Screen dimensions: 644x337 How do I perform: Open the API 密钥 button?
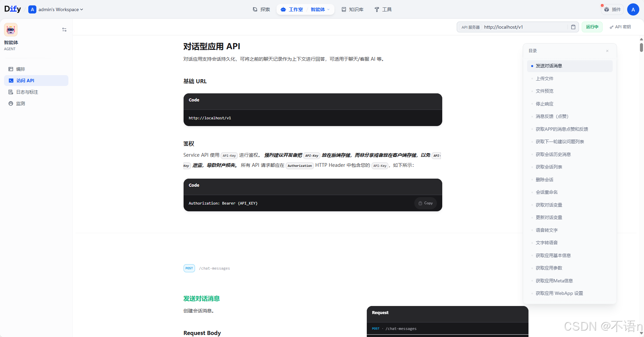click(620, 27)
